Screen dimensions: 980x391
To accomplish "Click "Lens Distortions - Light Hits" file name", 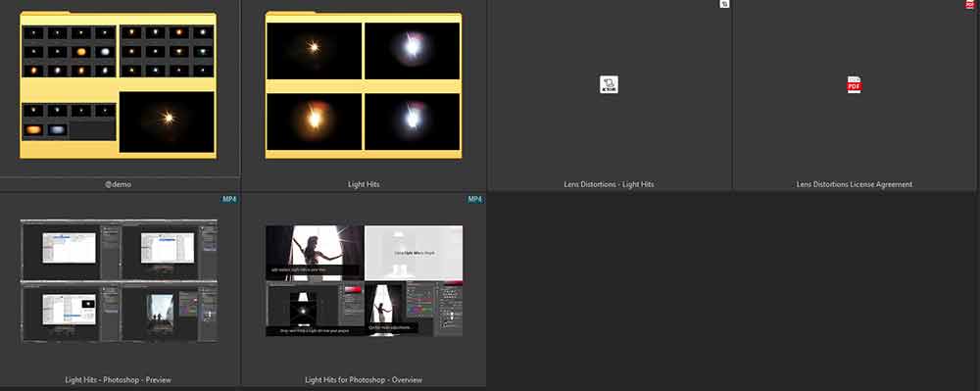I will (x=609, y=184).
